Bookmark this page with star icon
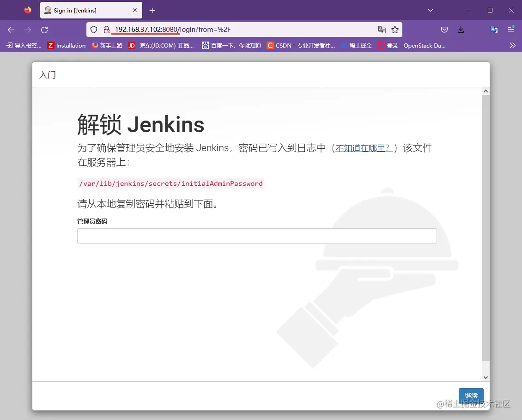Screen dimensions: 522x420 [395, 30]
